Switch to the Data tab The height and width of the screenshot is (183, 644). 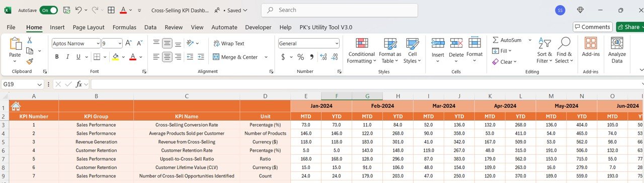[150, 27]
